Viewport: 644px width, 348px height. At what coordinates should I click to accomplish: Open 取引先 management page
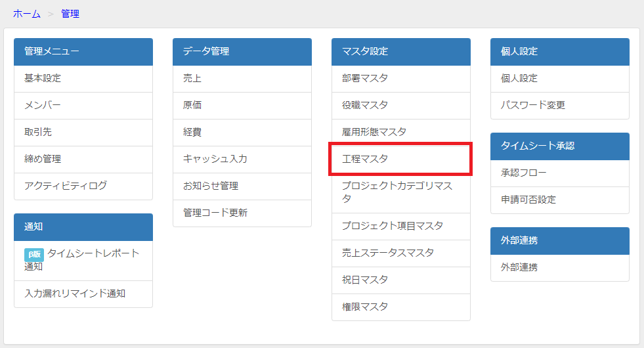pos(83,132)
